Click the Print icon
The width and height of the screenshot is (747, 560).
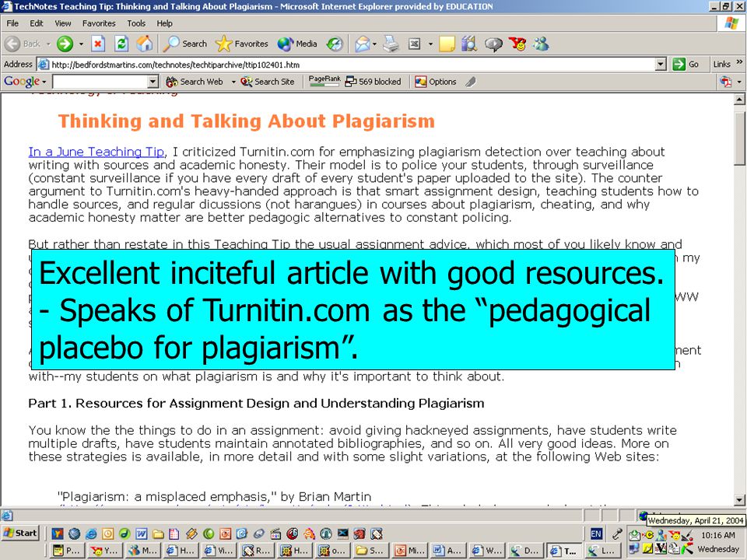pyautogui.click(x=391, y=44)
